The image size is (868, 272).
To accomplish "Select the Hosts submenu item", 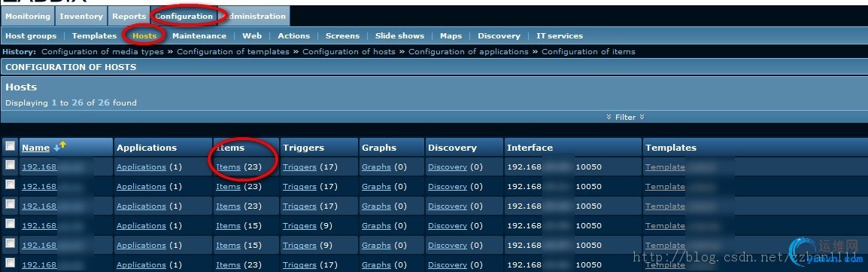I will (x=144, y=35).
